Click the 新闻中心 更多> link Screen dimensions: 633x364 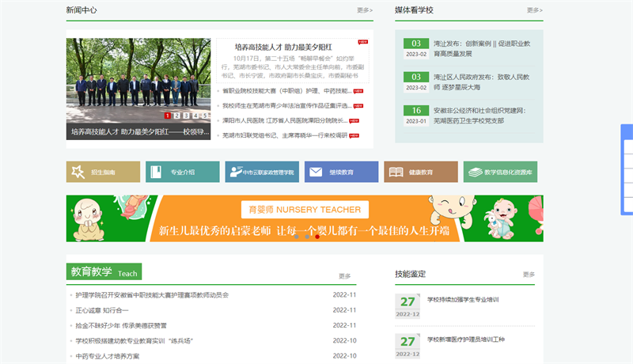coord(365,10)
